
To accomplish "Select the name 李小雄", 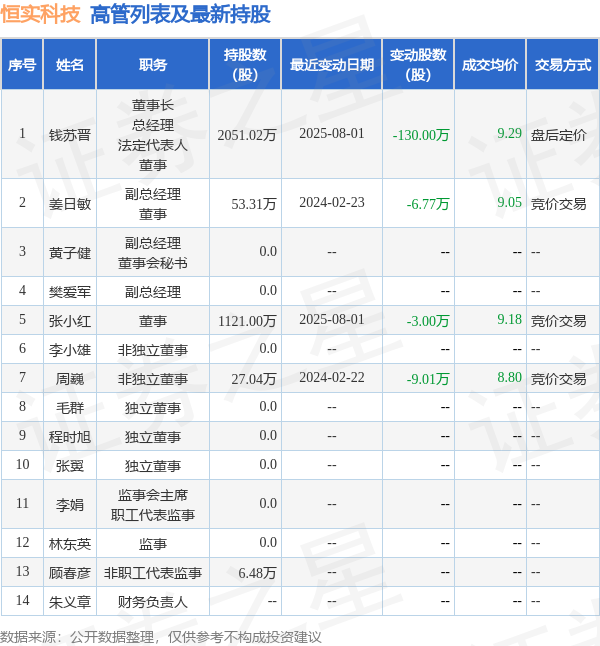I will (70, 350).
